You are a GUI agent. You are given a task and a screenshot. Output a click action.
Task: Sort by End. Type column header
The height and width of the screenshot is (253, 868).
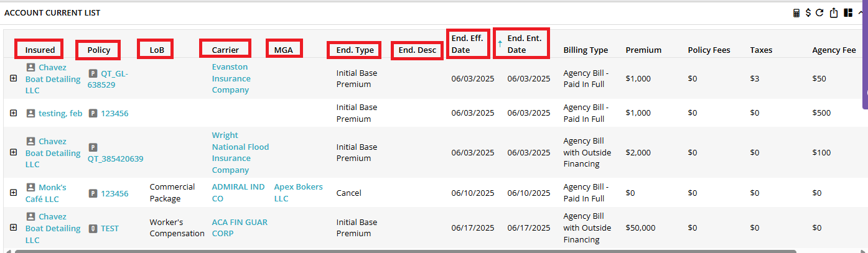(x=355, y=50)
